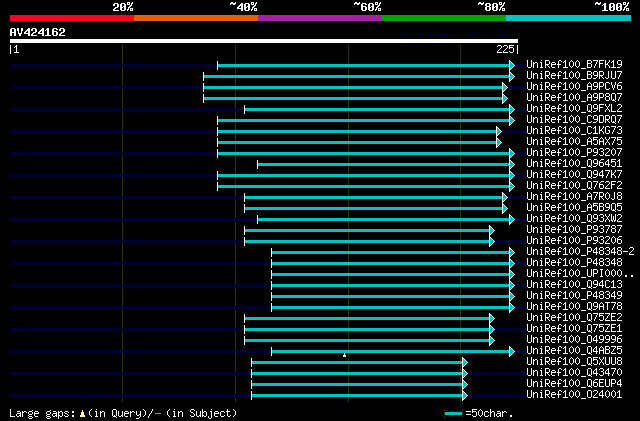Screen dimensions: 640x421
Task: Open the UniRef100_Q9FXL2 hit label
Action: [x=574, y=108]
